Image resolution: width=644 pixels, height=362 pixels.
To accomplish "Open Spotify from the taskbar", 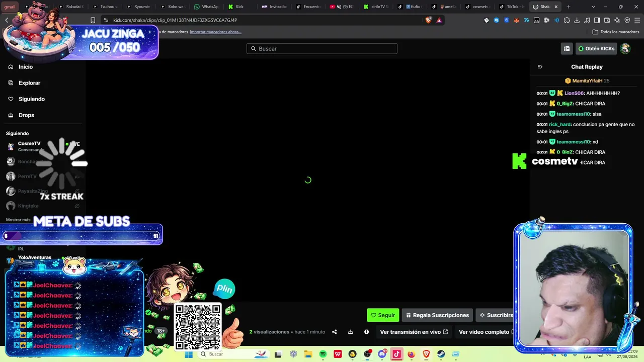I will [323, 354].
